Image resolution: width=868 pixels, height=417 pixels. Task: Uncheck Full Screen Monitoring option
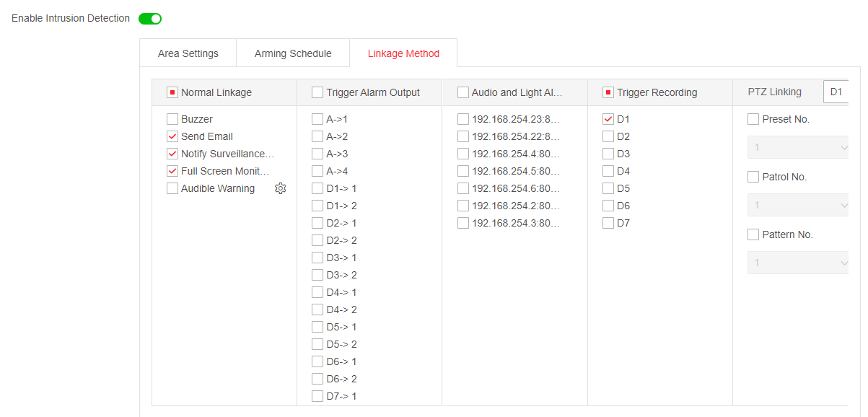(x=172, y=171)
